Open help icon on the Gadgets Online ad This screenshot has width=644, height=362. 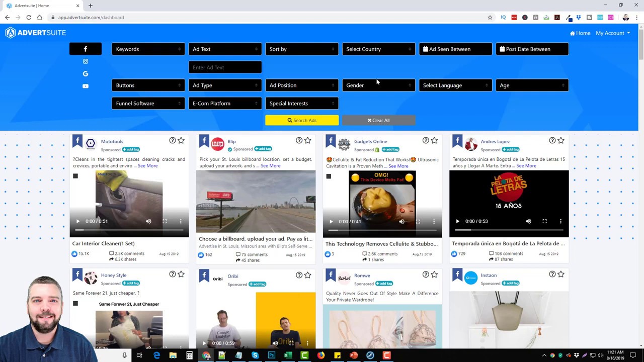tap(426, 141)
